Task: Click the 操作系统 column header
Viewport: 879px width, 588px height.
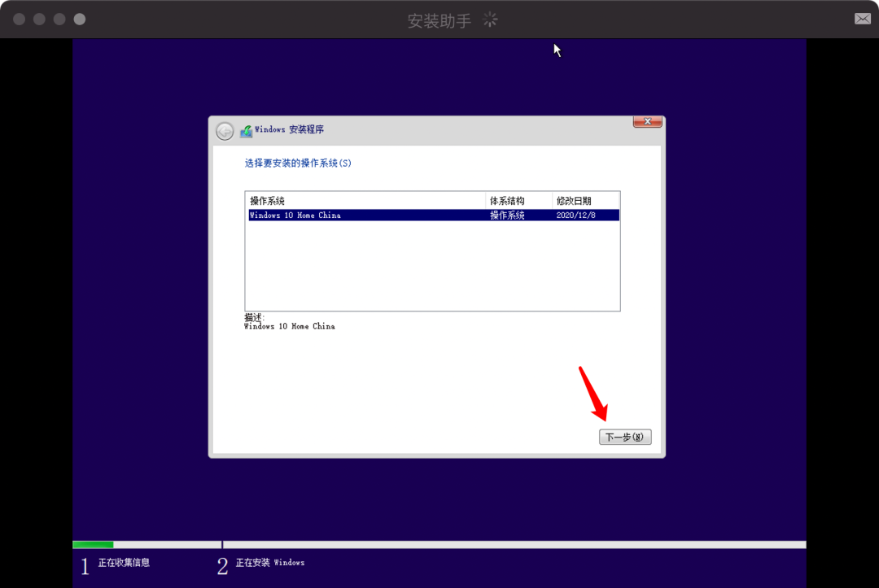Action: 366,201
